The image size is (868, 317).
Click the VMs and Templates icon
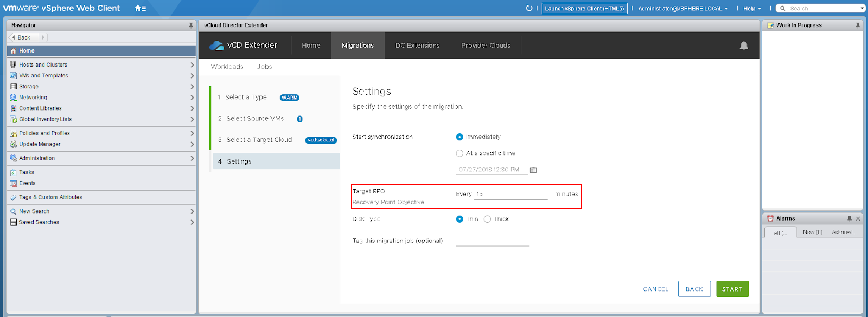pyautogui.click(x=13, y=75)
